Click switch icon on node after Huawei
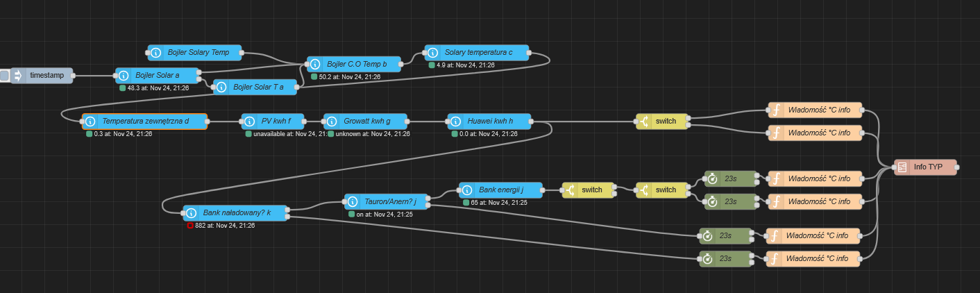980x293 pixels. point(643,122)
